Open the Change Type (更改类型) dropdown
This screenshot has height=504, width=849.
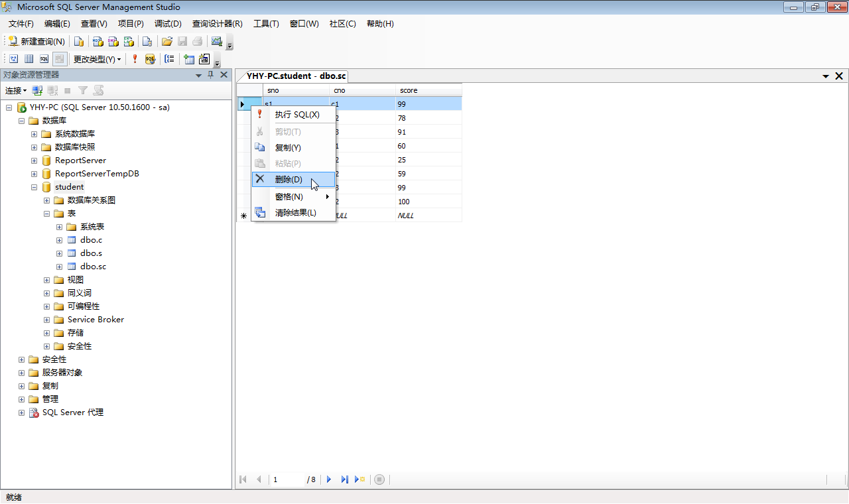click(97, 59)
